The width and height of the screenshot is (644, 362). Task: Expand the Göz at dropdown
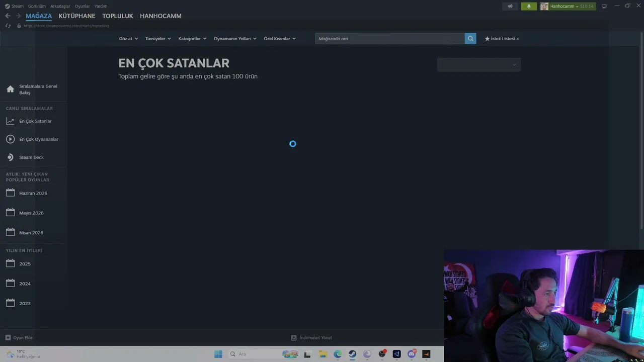128,39
